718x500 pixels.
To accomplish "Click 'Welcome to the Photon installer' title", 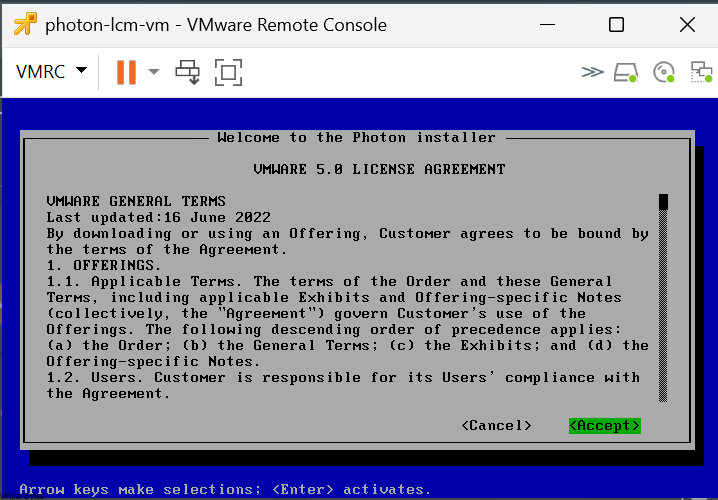I will tap(356, 137).
